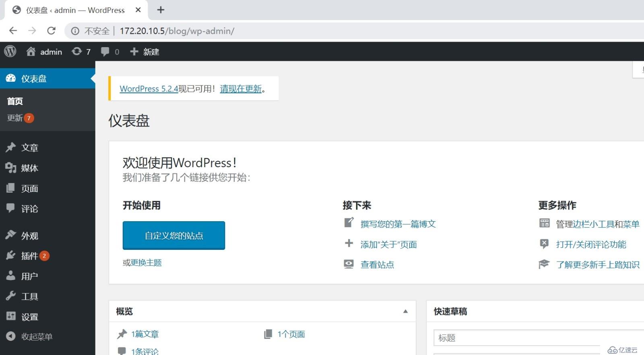The image size is (644, 355).
Task: Click the 工具 wrench icon in sidebar
Action: (x=11, y=296)
